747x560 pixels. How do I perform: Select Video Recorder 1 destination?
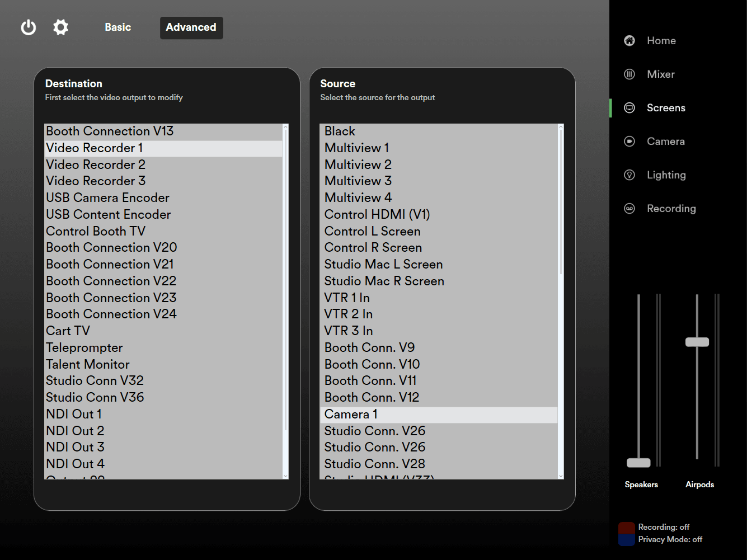point(163,148)
